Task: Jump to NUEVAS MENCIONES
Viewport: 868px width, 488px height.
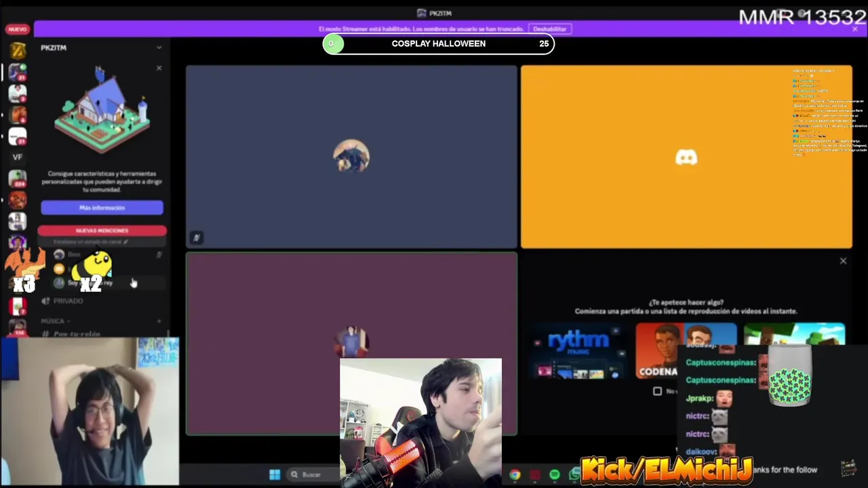Action: [102, 230]
